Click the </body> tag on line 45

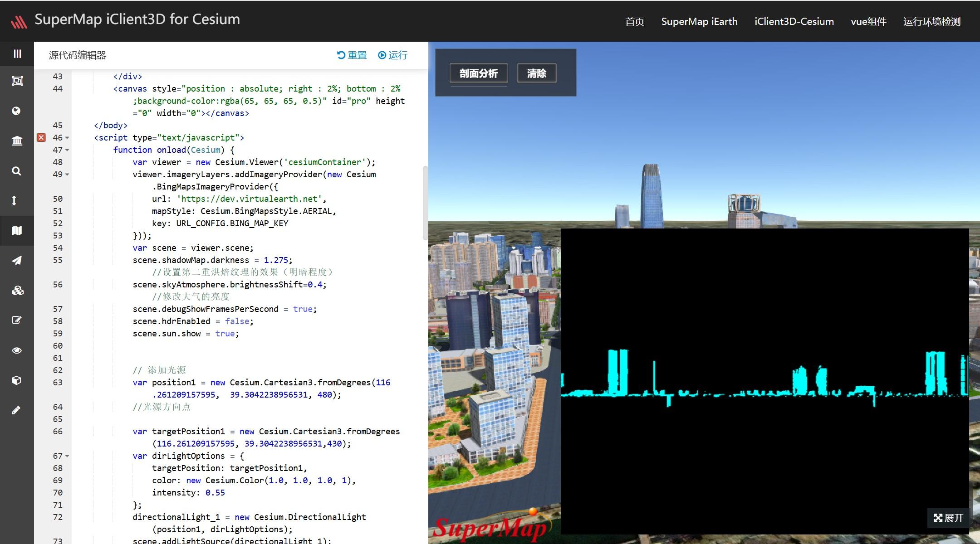tap(111, 125)
